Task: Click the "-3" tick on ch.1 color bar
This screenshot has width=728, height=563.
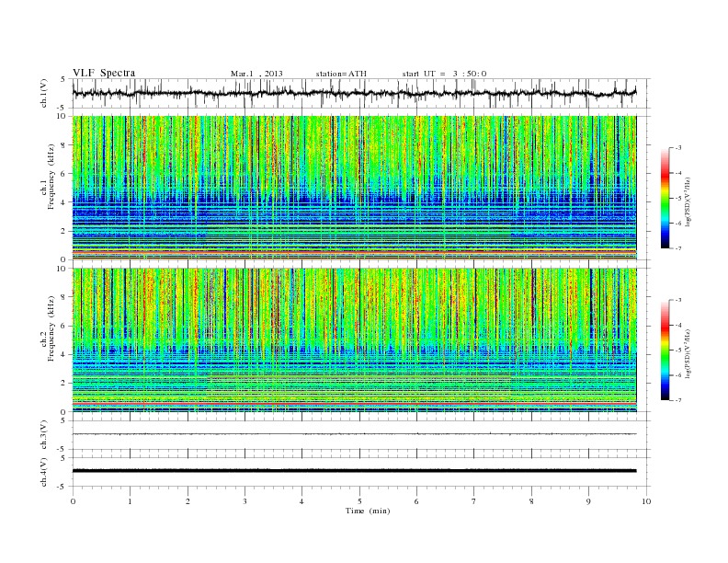Action: (678, 148)
